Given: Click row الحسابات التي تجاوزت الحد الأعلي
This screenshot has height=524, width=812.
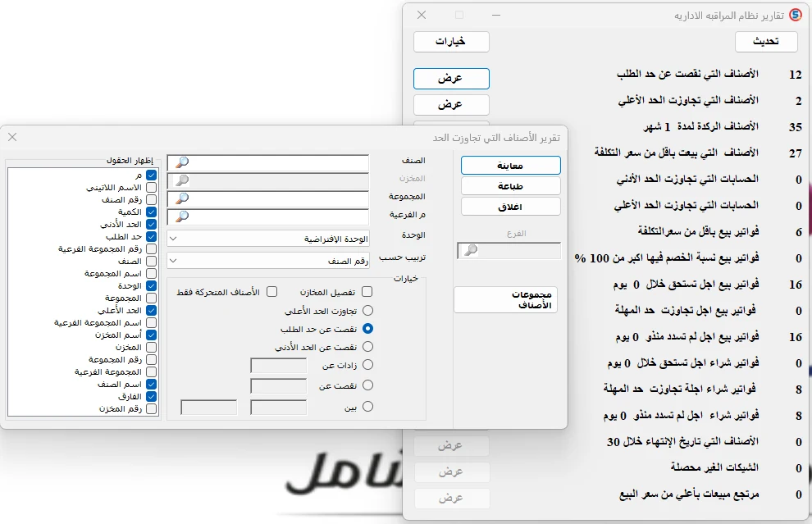Looking at the screenshot, I should pos(687,206).
